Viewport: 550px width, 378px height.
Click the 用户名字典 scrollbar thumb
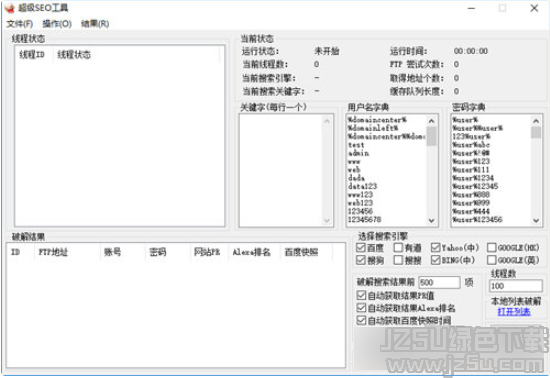click(432, 136)
